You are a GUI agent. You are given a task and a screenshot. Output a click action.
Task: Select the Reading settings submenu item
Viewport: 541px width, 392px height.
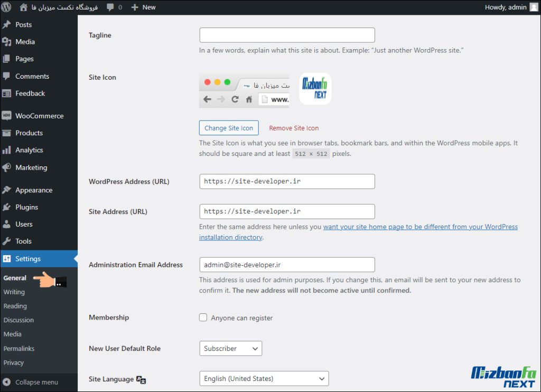pyautogui.click(x=15, y=306)
